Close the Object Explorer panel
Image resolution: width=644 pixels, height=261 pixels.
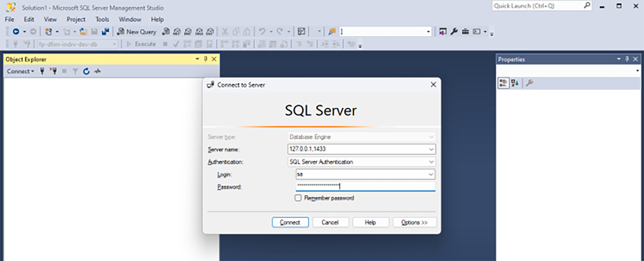214,59
